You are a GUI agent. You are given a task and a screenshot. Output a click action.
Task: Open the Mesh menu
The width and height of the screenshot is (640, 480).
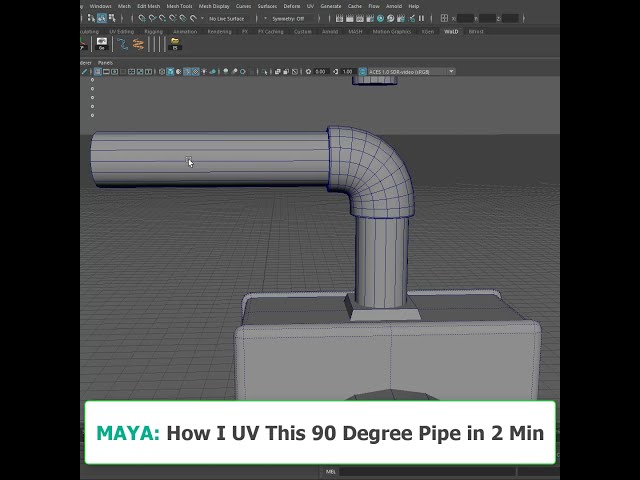coord(124,6)
